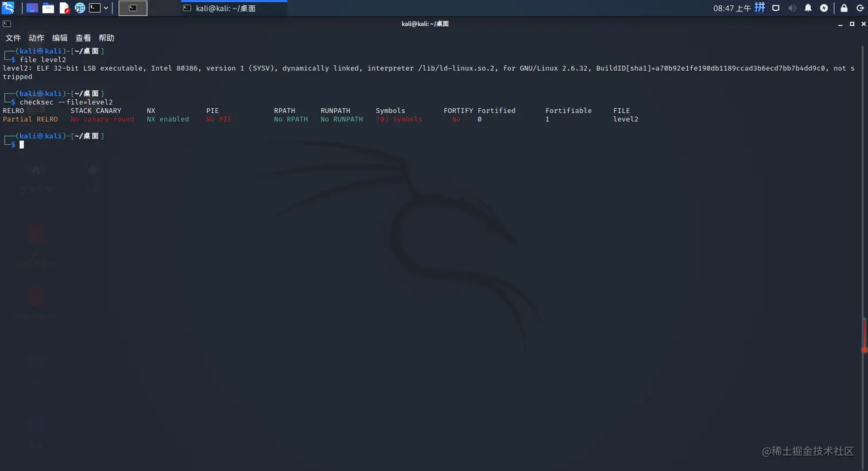Close the terminal window
Viewport: 868px width, 471px height.
point(863,24)
